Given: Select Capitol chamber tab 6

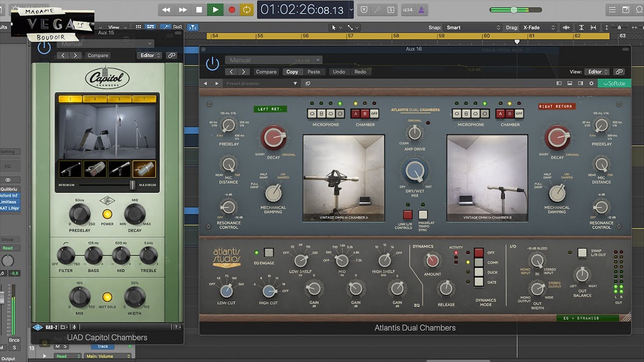Looking at the screenshot, I should tap(119, 99).
